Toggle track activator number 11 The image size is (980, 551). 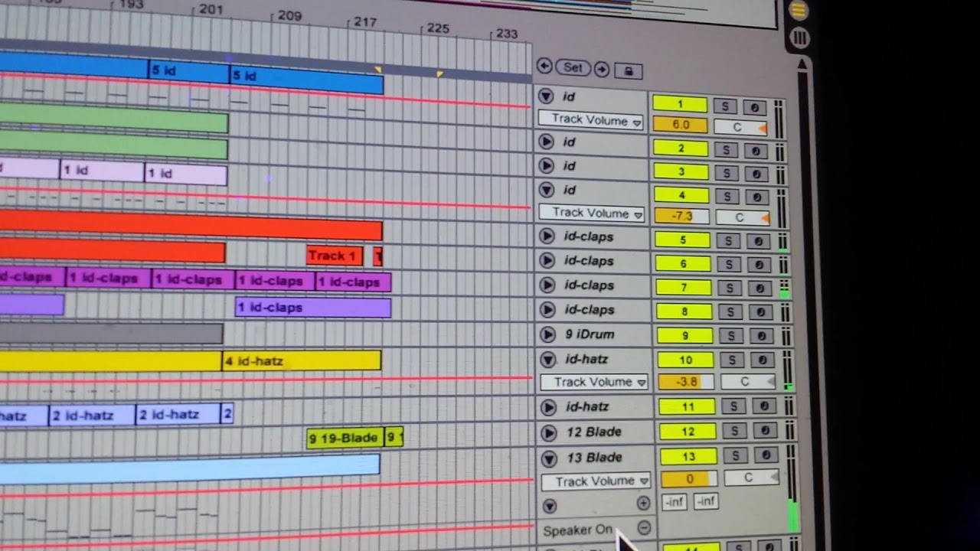(688, 406)
